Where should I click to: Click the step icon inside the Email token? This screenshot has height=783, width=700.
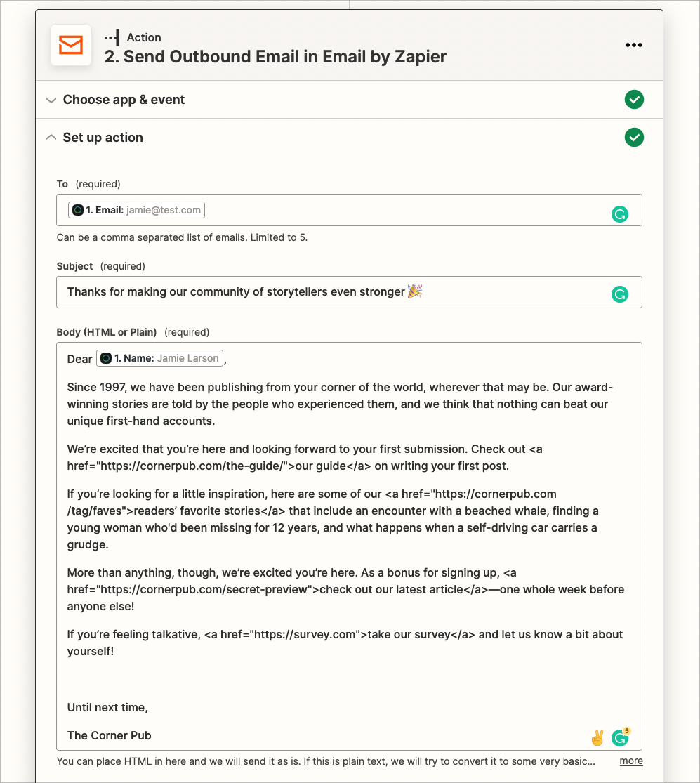tap(77, 209)
